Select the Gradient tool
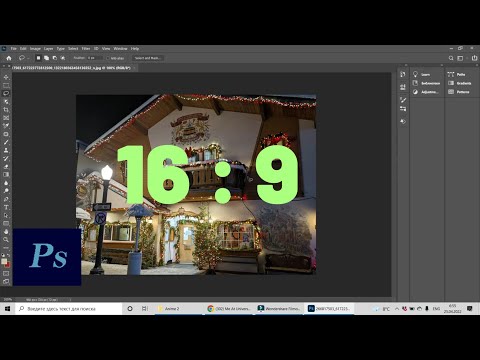The image size is (480, 360). [6, 174]
